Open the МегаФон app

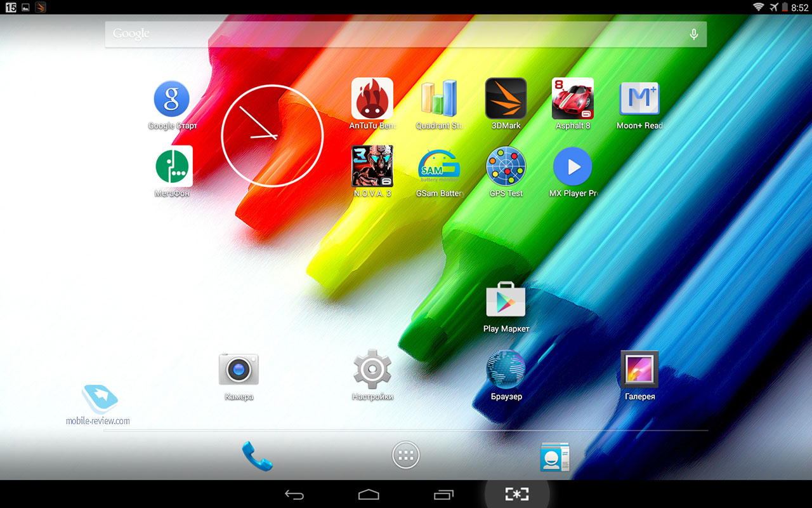(x=173, y=166)
